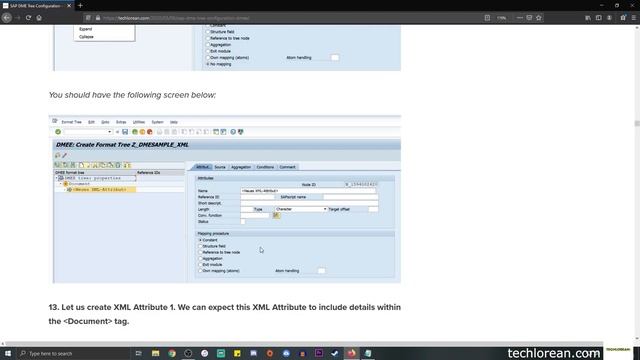The width and height of the screenshot is (640, 360).
Task: Open Windows Start menu
Action: (x=7, y=353)
